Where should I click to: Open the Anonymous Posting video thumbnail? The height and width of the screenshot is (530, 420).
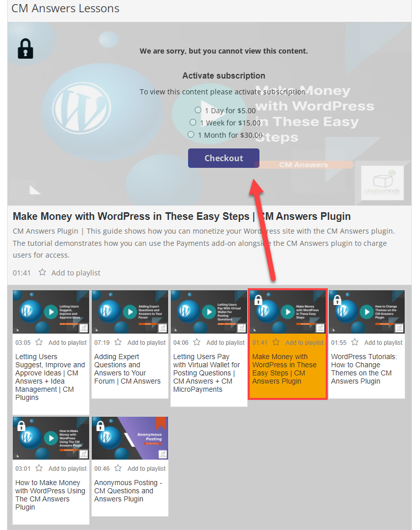coord(130,438)
